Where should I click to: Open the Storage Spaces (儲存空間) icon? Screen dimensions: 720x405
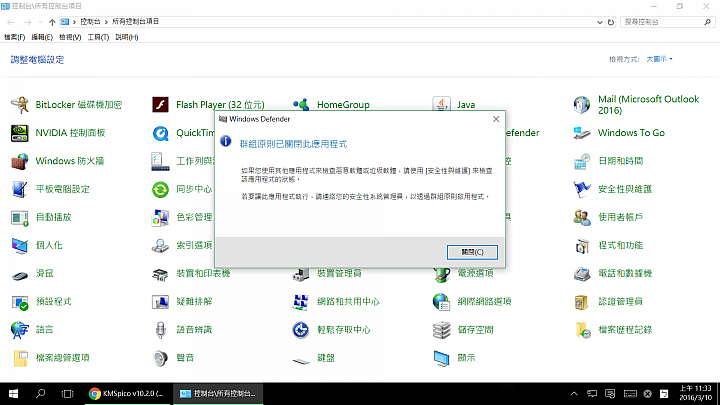(441, 330)
